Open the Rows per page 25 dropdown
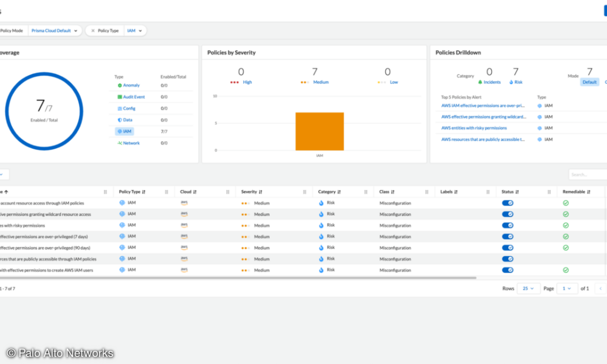Image resolution: width=607 pixels, height=364 pixels. pos(529,289)
